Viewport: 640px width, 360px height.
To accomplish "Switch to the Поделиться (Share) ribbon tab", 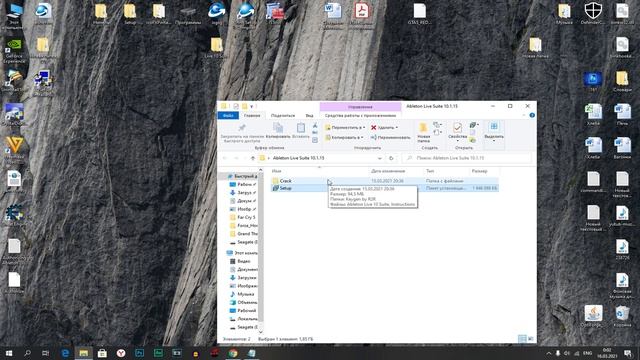I will pos(282,116).
